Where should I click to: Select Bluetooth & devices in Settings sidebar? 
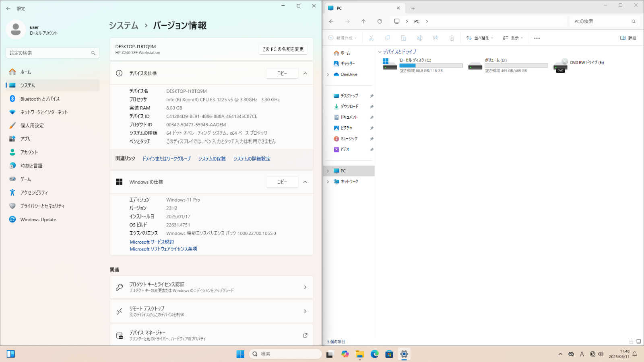click(40, 99)
